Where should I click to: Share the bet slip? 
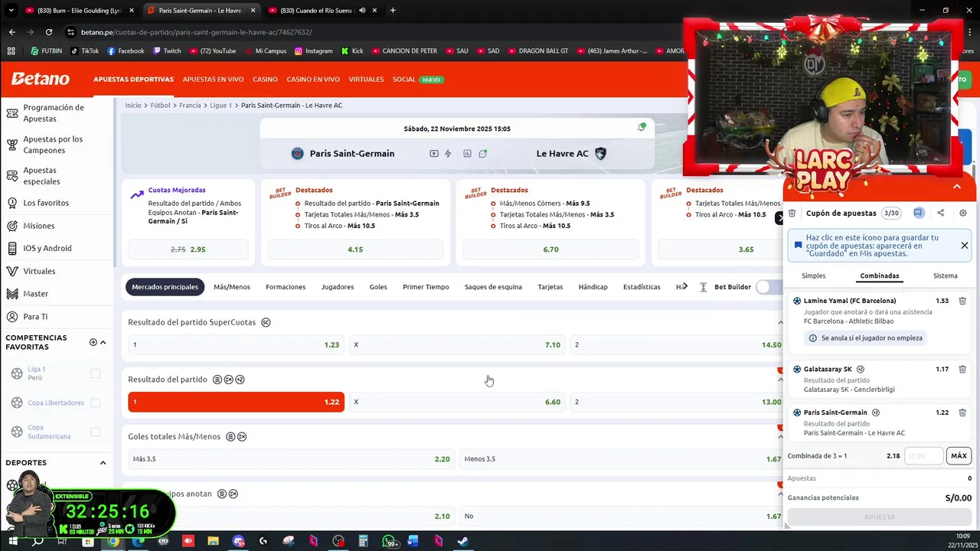coord(941,214)
